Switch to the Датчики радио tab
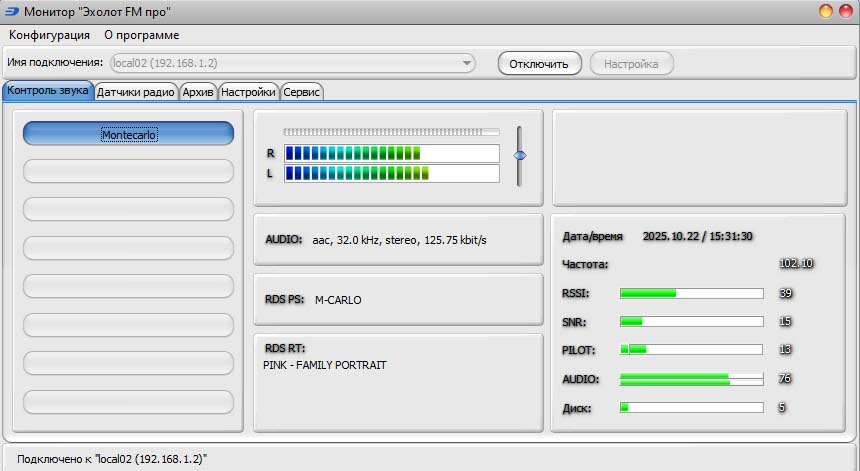 tap(136, 92)
